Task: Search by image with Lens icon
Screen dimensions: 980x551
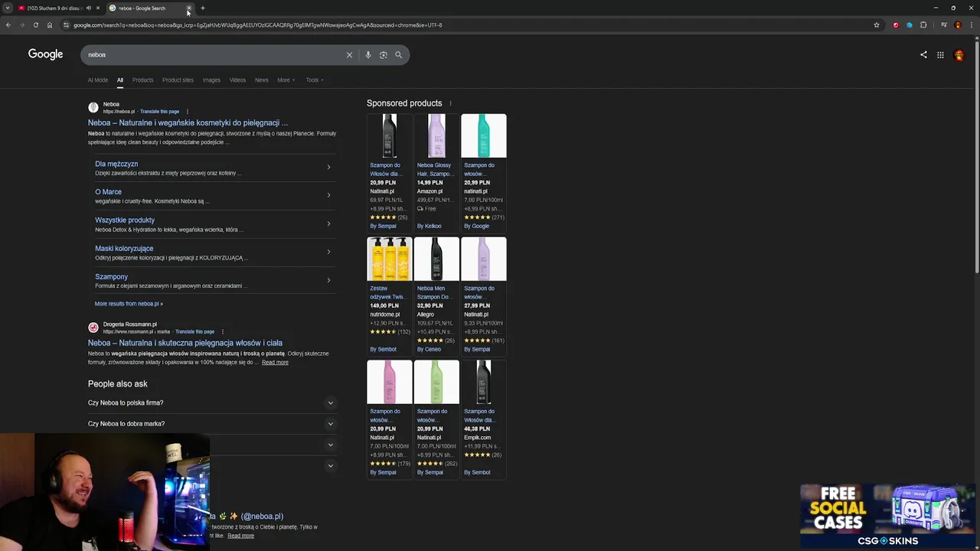Action: (x=384, y=54)
